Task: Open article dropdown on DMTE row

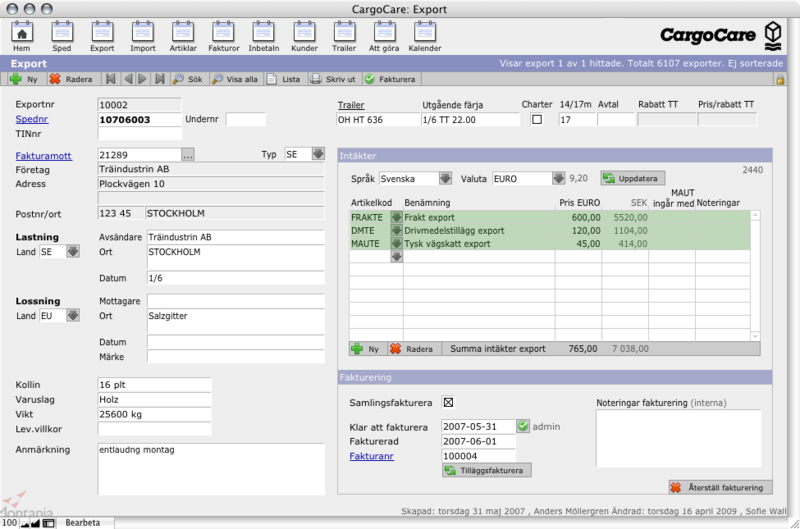Action: coord(396,230)
